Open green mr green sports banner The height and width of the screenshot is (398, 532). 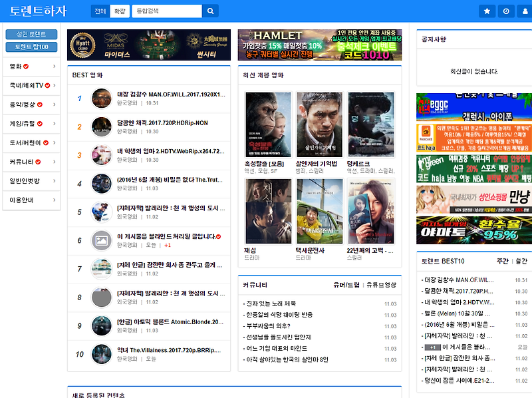(474, 169)
